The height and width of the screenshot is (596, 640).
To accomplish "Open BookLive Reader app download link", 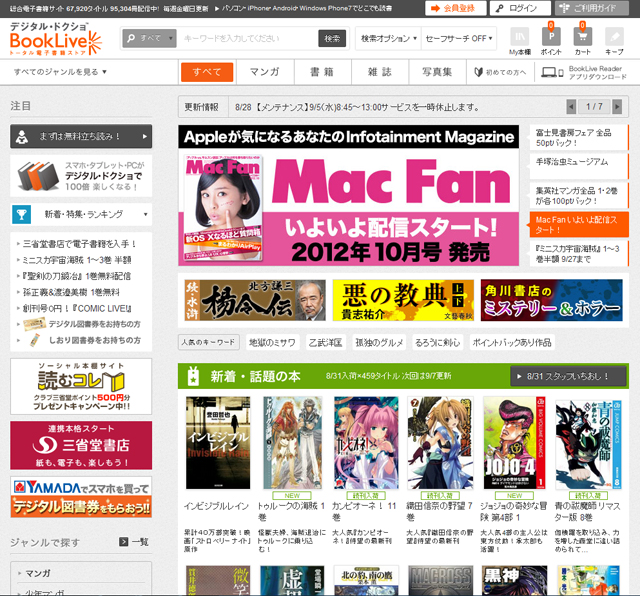I will tap(584, 72).
